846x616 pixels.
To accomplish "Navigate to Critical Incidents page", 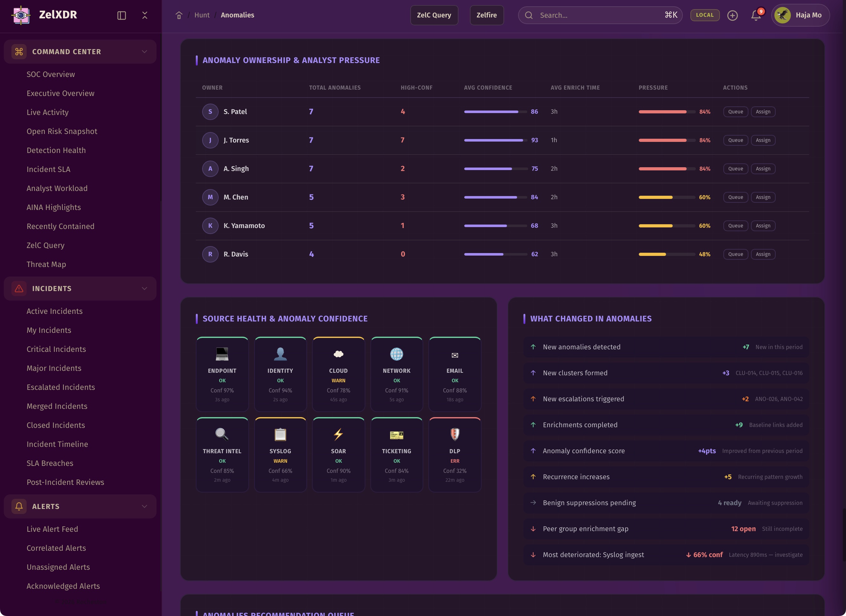I will click(56, 349).
